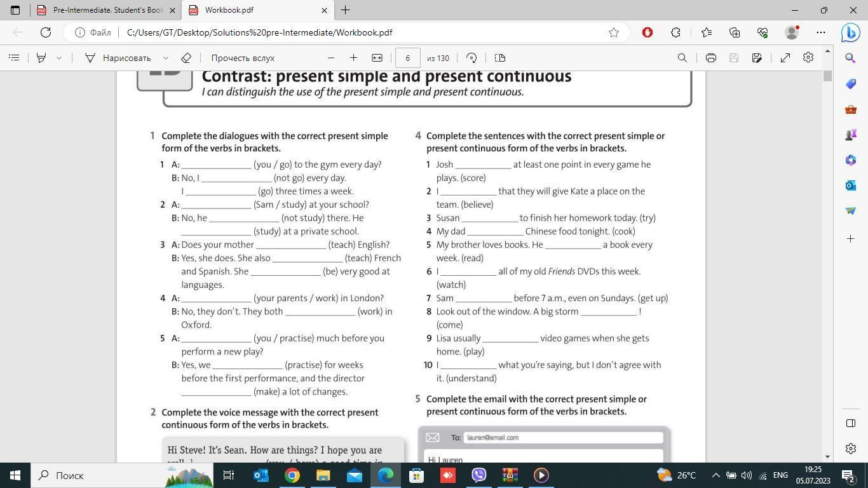This screenshot has width=868, height=488.
Task: Open the tab actions menu icon
Action: pos(15,10)
